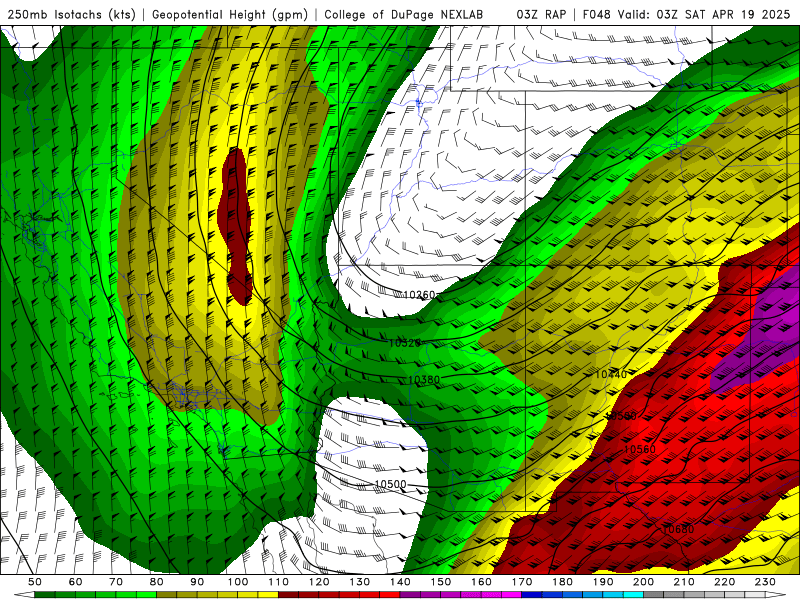The height and width of the screenshot is (600, 800).
Task: Click the "F048" forecast hour label
Action: [596, 15]
